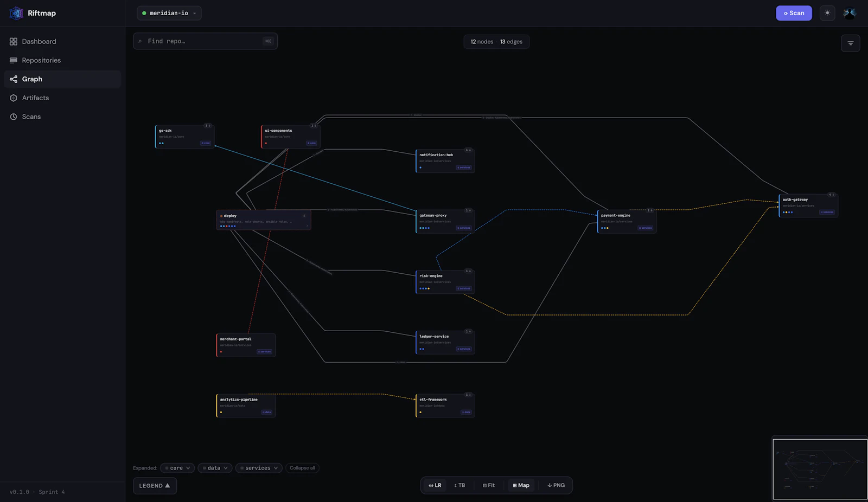This screenshot has height=502, width=868.
Task: Select the risk-engine node
Action: 445,282
